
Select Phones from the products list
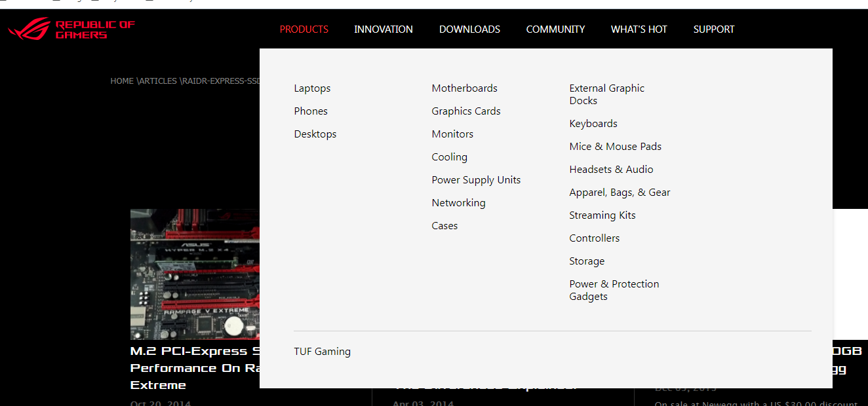point(311,111)
